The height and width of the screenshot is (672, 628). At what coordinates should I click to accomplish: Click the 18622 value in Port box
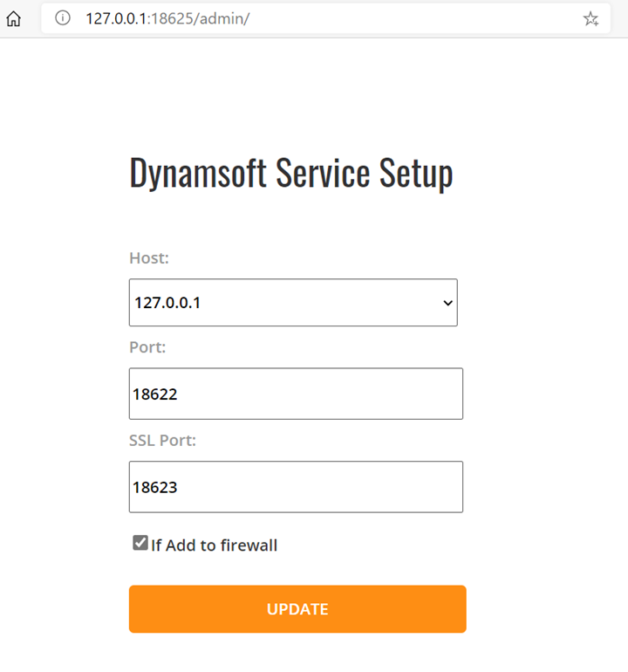155,394
